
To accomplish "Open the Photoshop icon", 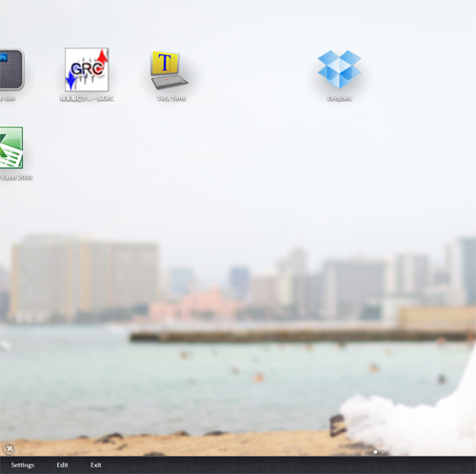I will [x=11, y=69].
